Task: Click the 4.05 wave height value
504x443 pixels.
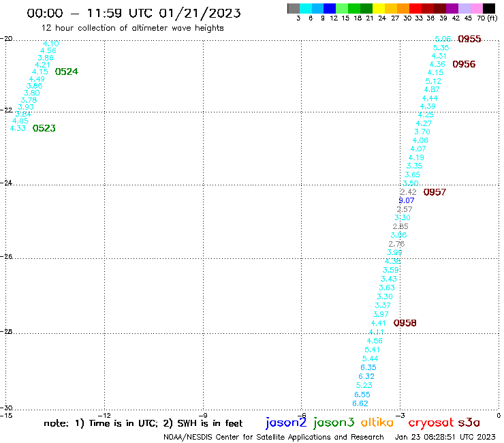Action: click(x=20, y=121)
